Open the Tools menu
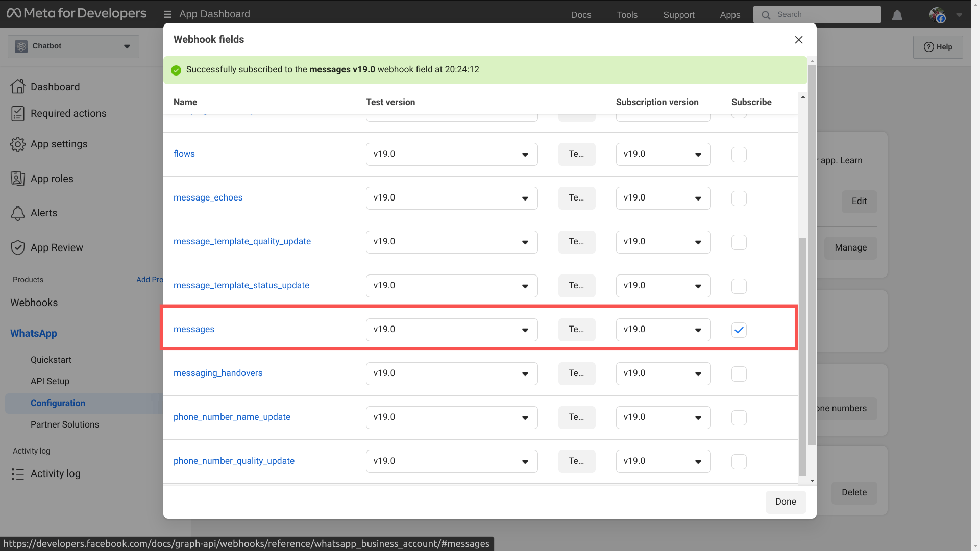This screenshot has height=551, width=980. [627, 15]
